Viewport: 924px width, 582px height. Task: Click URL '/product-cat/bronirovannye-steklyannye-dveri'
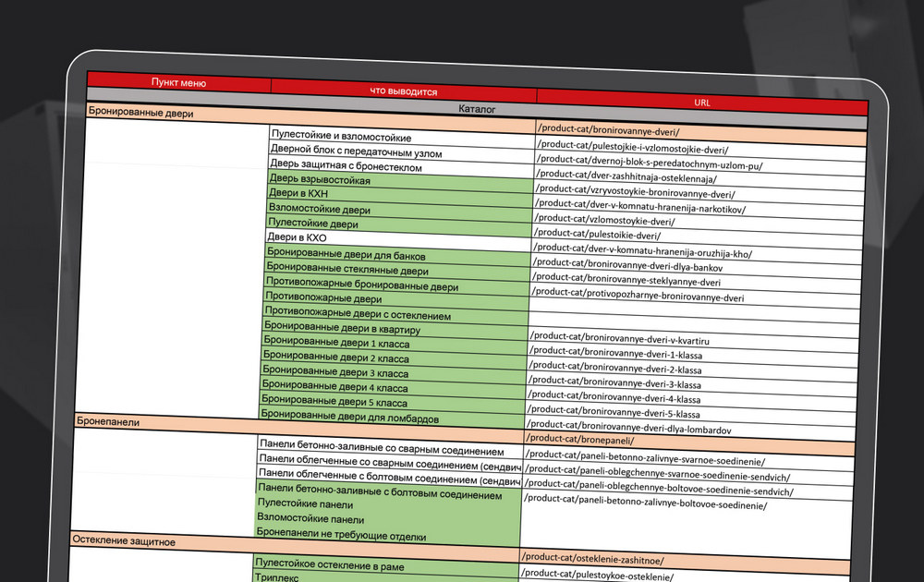[626, 279]
